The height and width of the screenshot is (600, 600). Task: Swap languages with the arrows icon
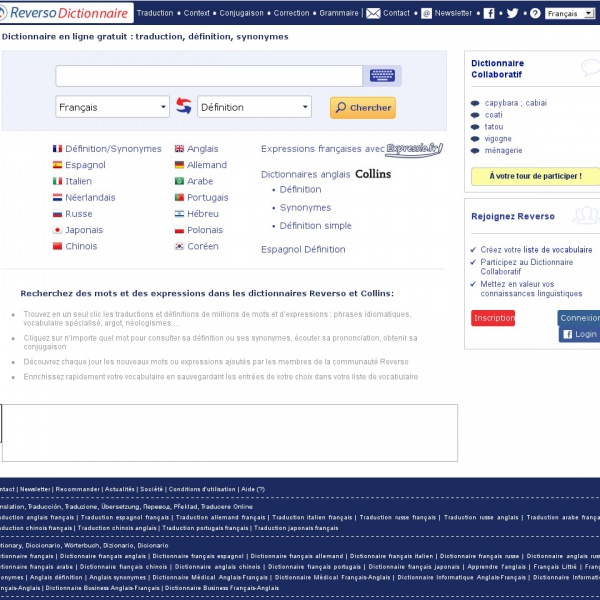click(183, 107)
